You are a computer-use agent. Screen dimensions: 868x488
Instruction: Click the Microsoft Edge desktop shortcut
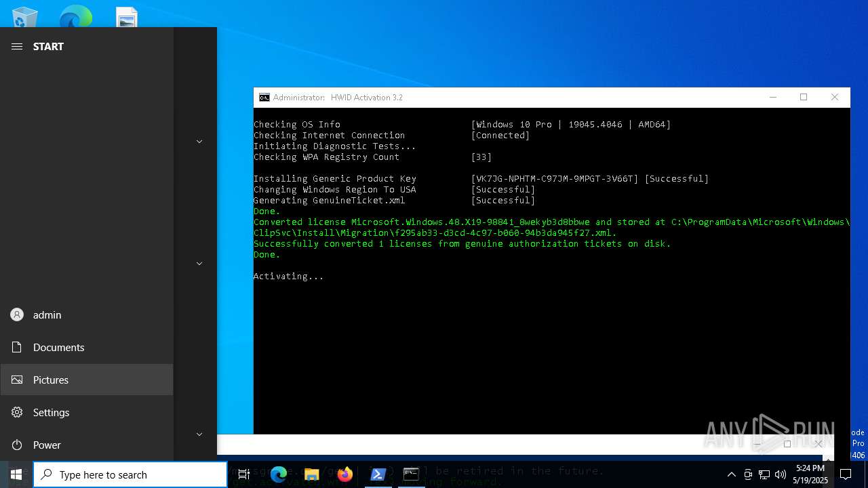[75, 17]
